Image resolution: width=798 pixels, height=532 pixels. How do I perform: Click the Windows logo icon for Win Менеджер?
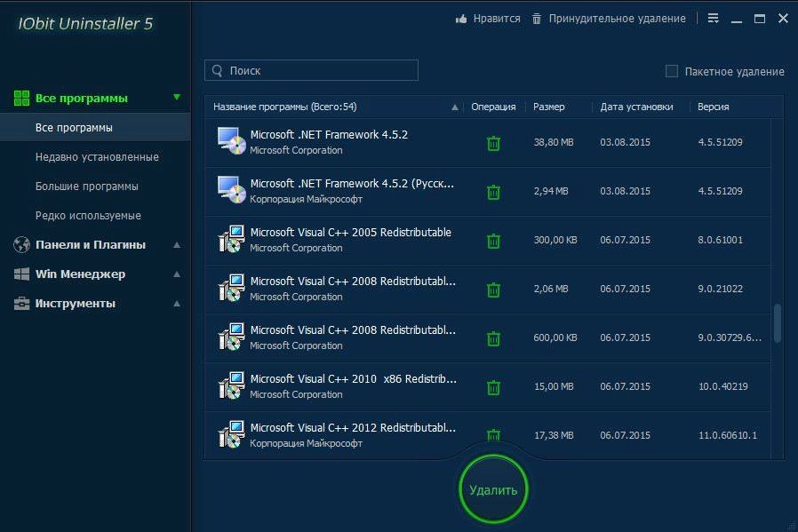[21, 274]
